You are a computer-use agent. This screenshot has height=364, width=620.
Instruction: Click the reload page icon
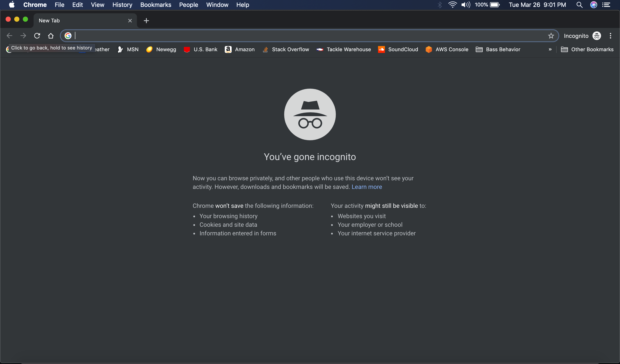coord(37,36)
